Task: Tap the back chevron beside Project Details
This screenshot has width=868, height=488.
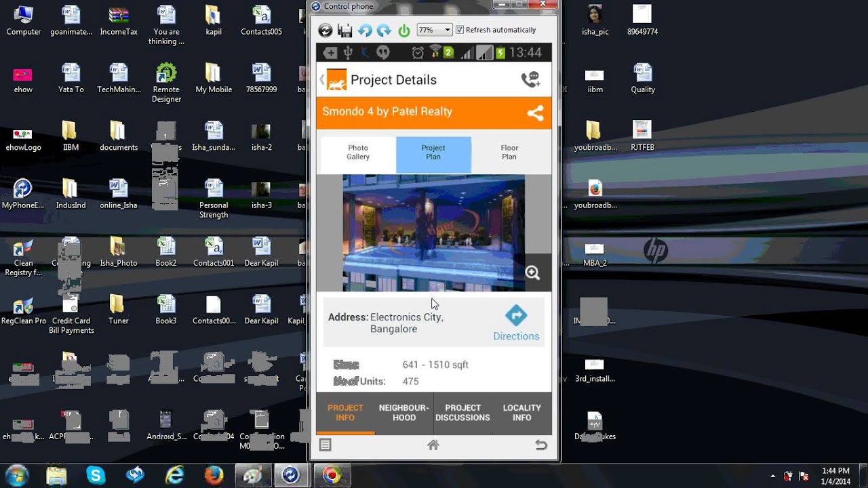Action: coord(321,80)
